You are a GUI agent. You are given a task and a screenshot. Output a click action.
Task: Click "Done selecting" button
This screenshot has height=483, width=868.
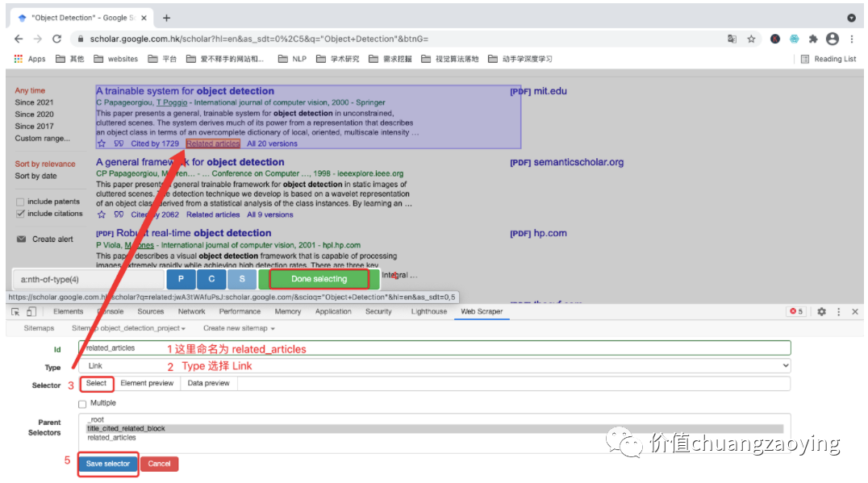point(319,279)
